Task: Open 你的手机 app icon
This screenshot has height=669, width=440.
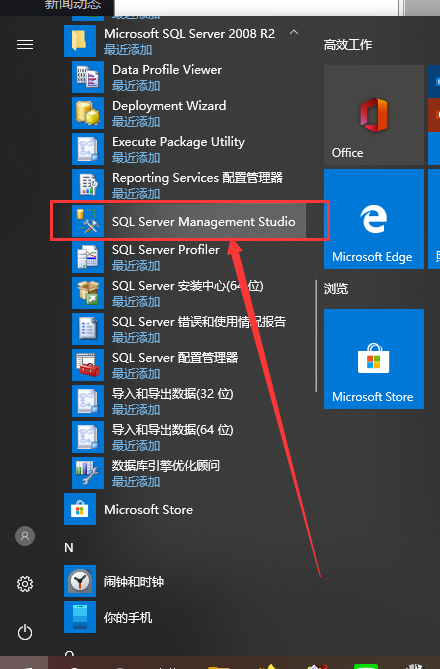Action: (80, 617)
